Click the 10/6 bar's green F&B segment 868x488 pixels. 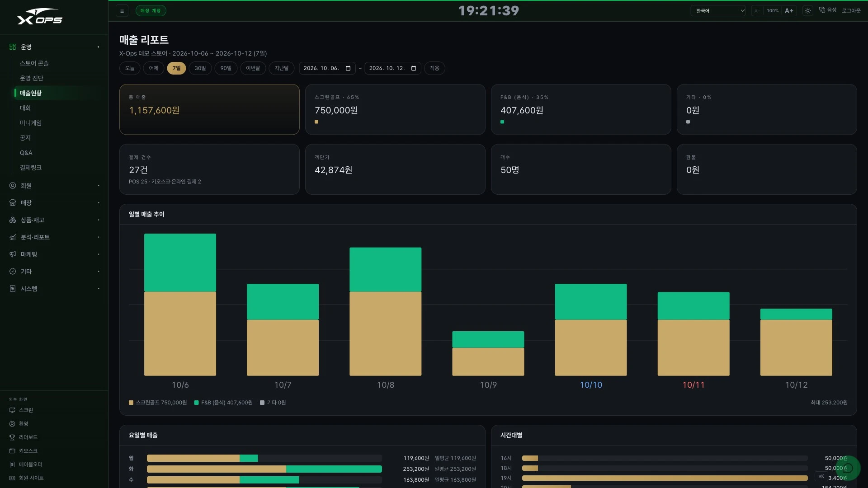180,263
